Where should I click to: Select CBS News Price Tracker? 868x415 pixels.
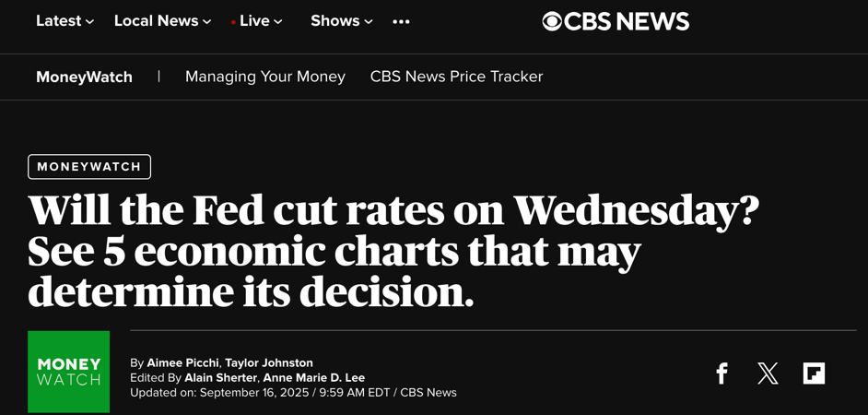pos(456,77)
